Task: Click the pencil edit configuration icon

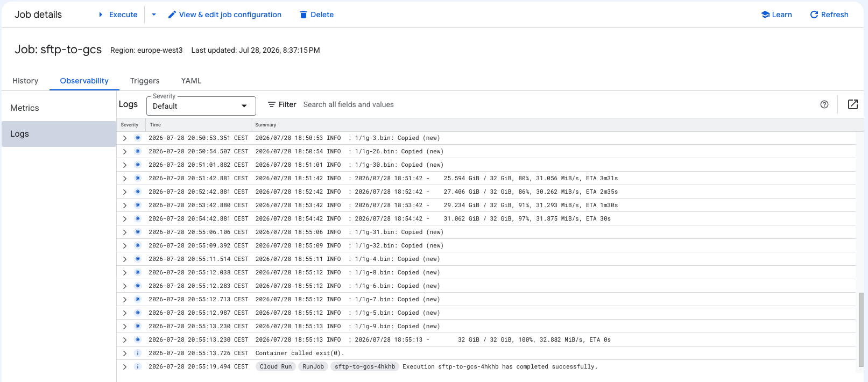Action: click(172, 15)
